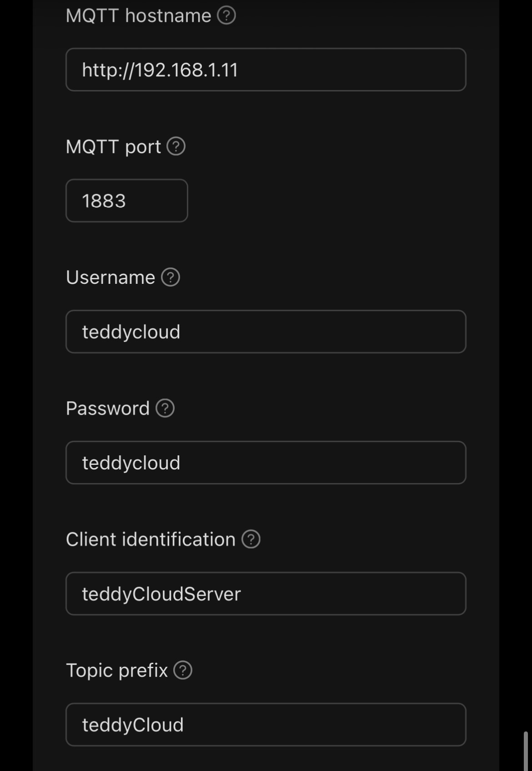The width and height of the screenshot is (532, 771).
Task: Focus the Client identification field with teddyCloudServer
Action: [x=266, y=594]
